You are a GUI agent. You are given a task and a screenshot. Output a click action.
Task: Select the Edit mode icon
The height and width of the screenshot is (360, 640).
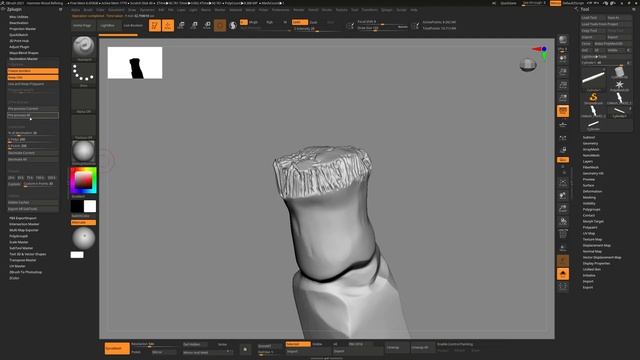[155, 25]
